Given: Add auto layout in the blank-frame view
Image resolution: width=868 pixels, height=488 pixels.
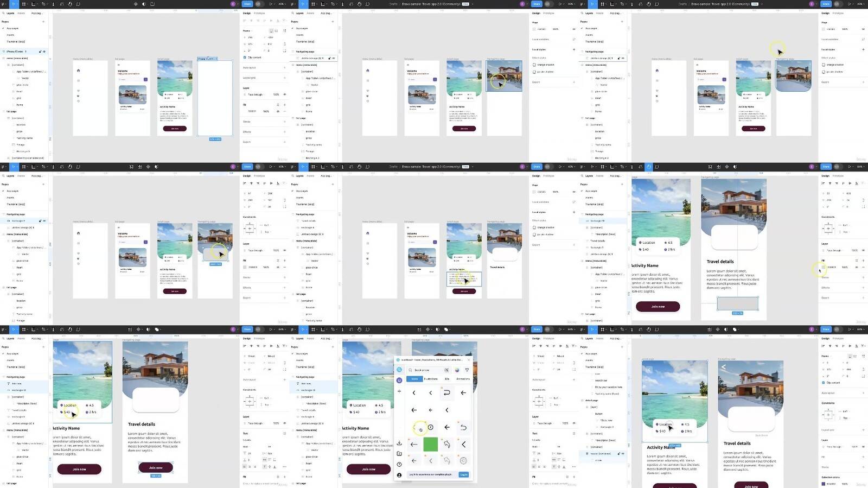Looking at the screenshot, I should pos(284,68).
